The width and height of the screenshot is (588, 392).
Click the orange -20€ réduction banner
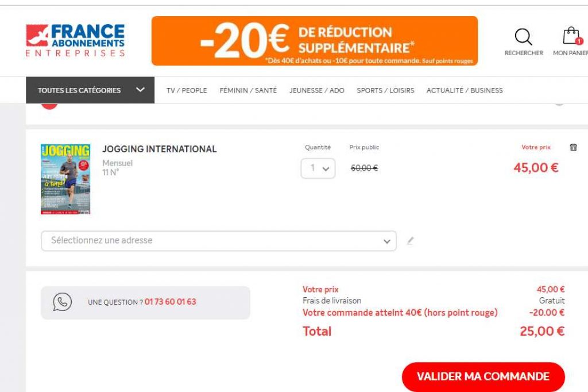(x=314, y=41)
